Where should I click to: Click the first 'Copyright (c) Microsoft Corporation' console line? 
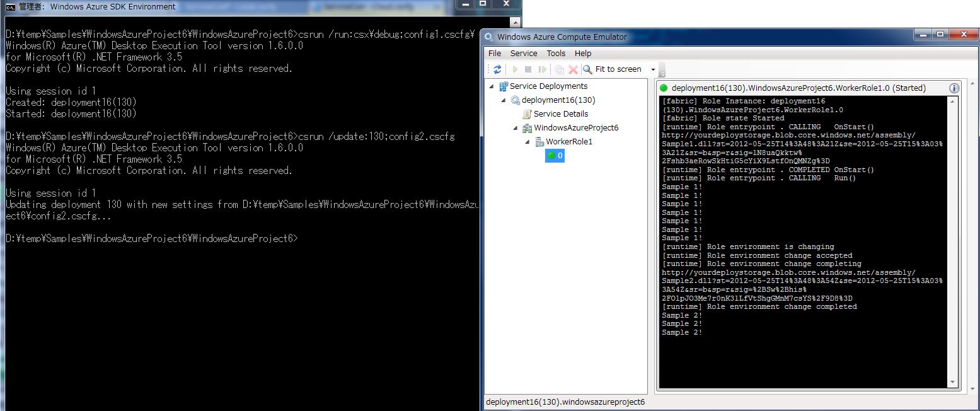[x=149, y=68]
